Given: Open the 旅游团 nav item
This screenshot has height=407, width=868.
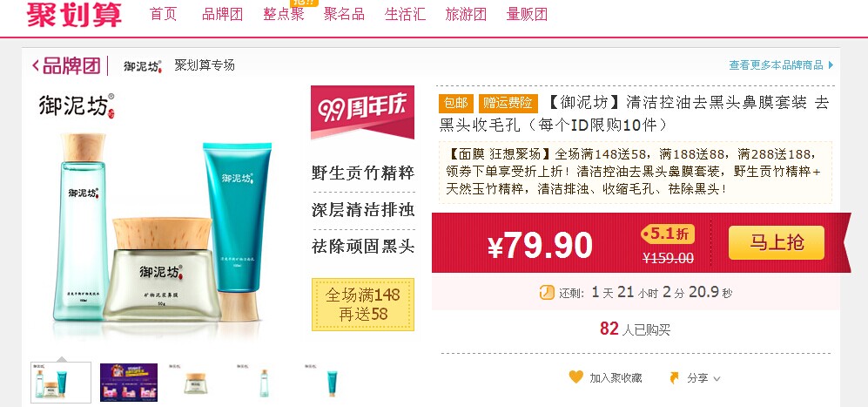Looking at the screenshot, I should click(x=466, y=15).
